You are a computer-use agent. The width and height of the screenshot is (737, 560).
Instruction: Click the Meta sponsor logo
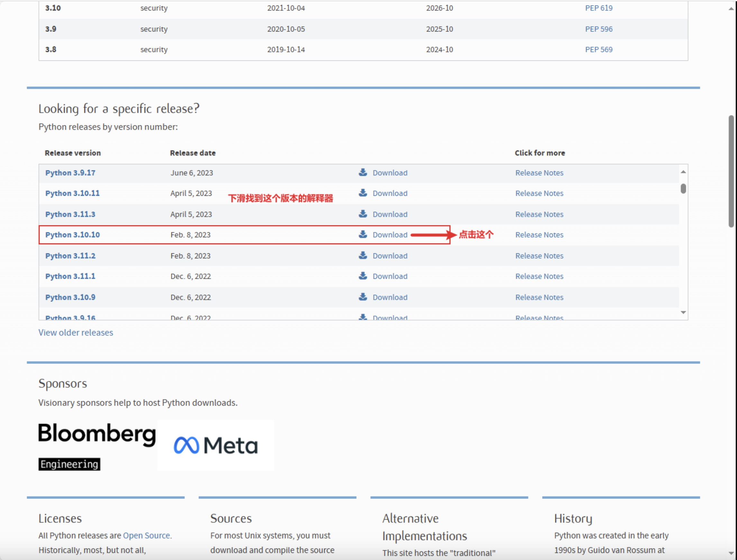tap(216, 445)
